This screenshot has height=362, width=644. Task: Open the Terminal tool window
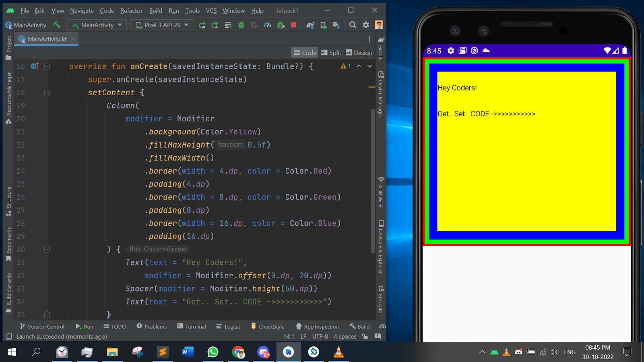coord(192,326)
